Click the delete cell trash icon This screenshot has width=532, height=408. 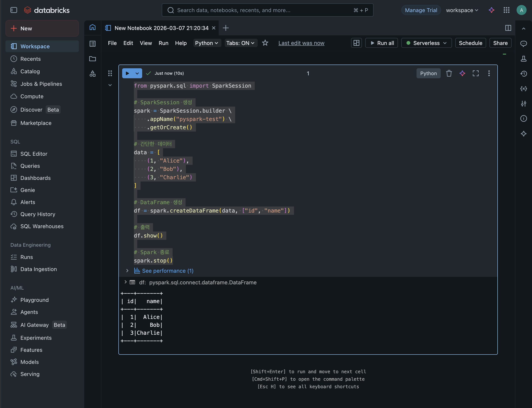(449, 73)
